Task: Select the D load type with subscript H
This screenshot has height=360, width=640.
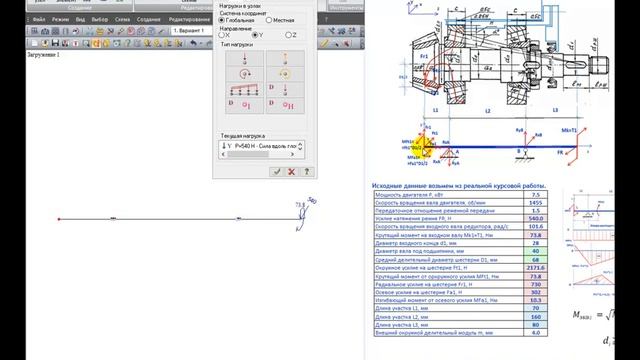Action: (x=285, y=105)
